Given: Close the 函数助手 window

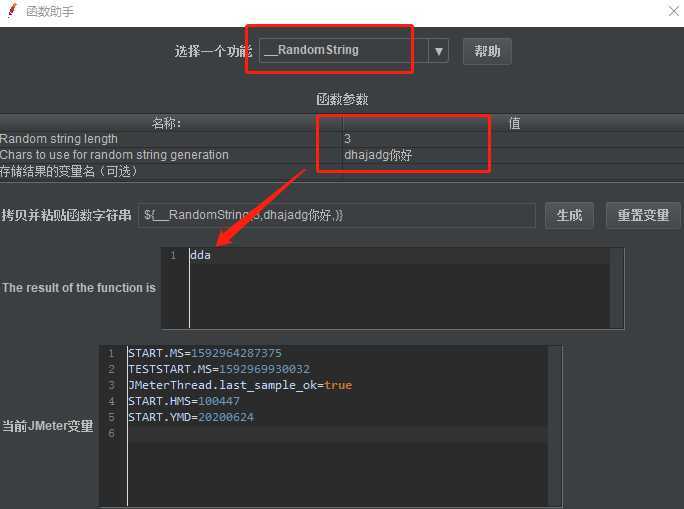Looking at the screenshot, I should (674, 10).
